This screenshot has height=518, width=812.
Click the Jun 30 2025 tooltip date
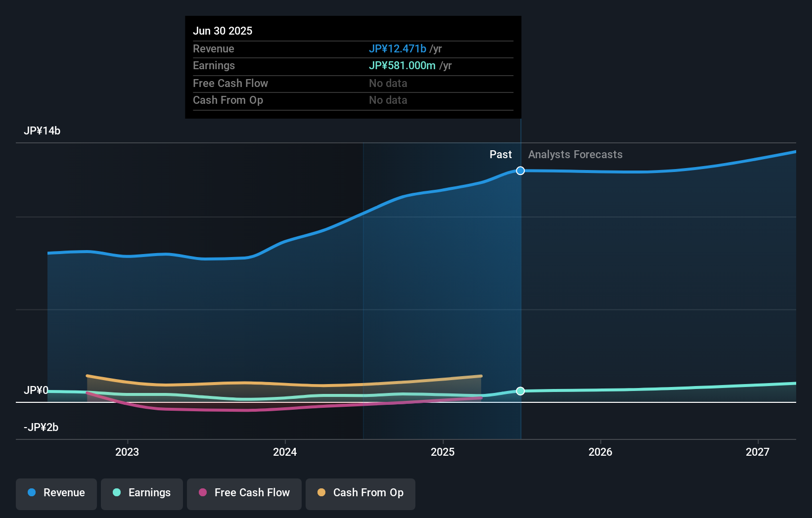(223, 31)
